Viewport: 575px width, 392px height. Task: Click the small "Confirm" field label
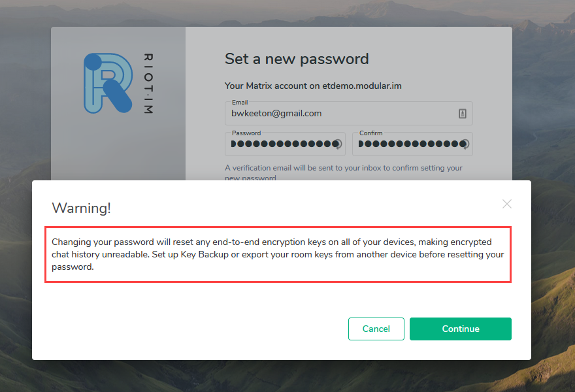[x=370, y=133]
